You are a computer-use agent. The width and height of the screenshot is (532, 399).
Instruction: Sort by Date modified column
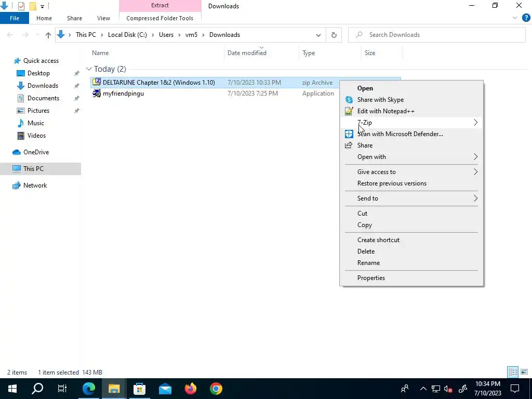pyautogui.click(x=262, y=53)
